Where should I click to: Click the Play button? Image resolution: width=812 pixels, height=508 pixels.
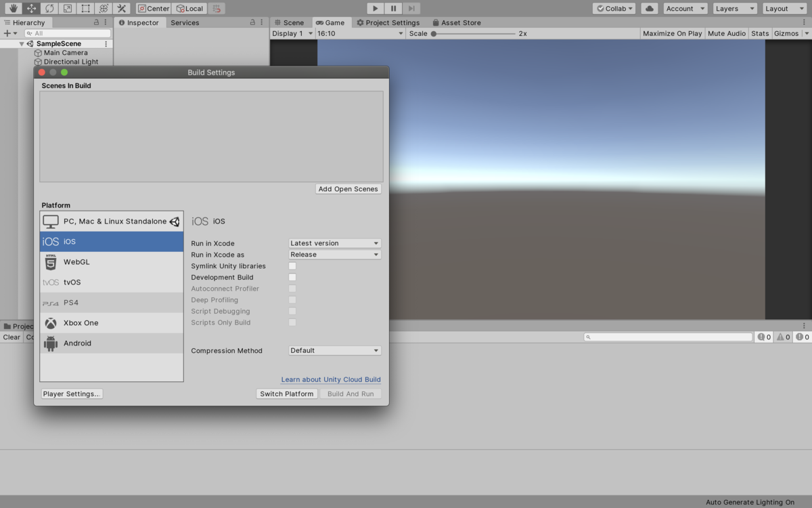pos(376,9)
